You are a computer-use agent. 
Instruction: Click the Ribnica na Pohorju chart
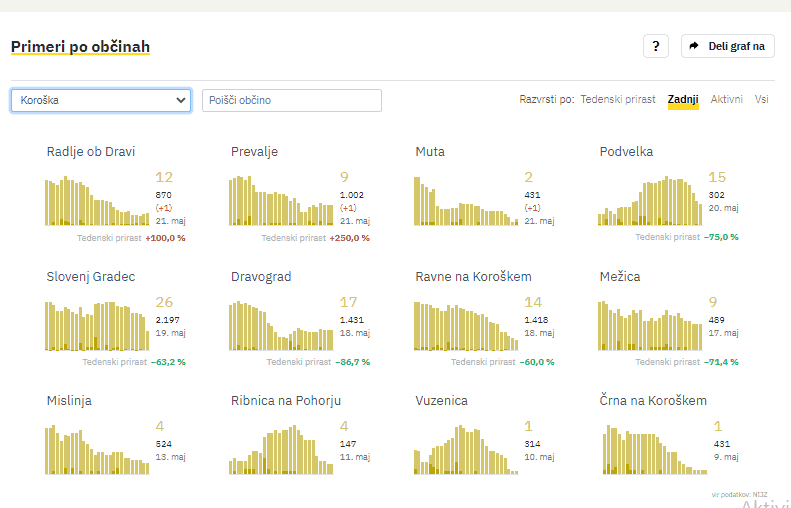click(281, 449)
